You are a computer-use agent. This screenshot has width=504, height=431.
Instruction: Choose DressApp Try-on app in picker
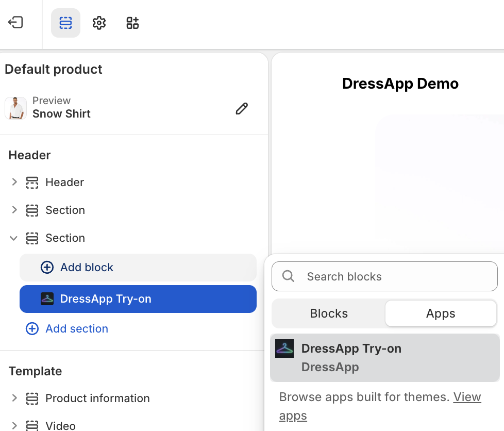[384, 358]
